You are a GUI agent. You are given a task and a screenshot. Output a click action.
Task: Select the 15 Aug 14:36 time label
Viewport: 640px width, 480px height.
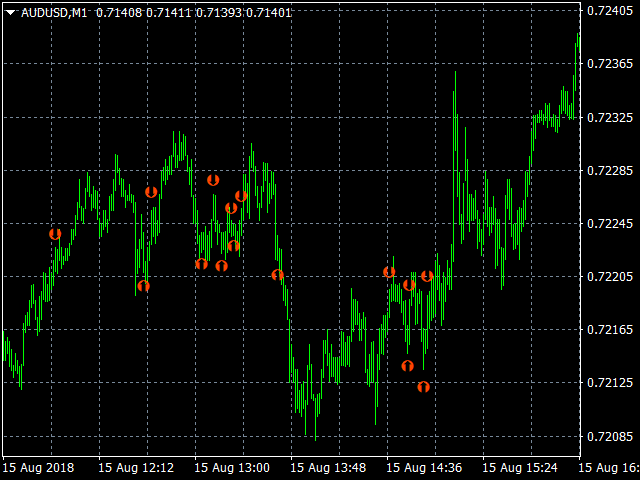(x=424, y=467)
